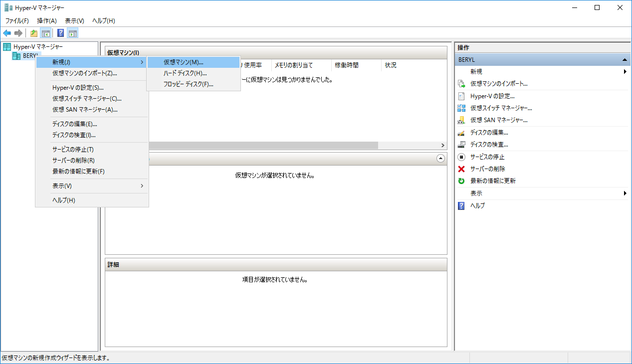
Task: Click ディスクの検査 icon in Actions pane
Action: pyautogui.click(x=461, y=145)
